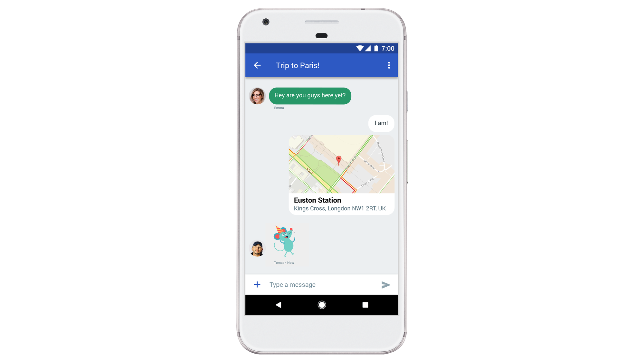The height and width of the screenshot is (362, 644).
Task: Tap the send message arrow icon
Action: click(386, 285)
